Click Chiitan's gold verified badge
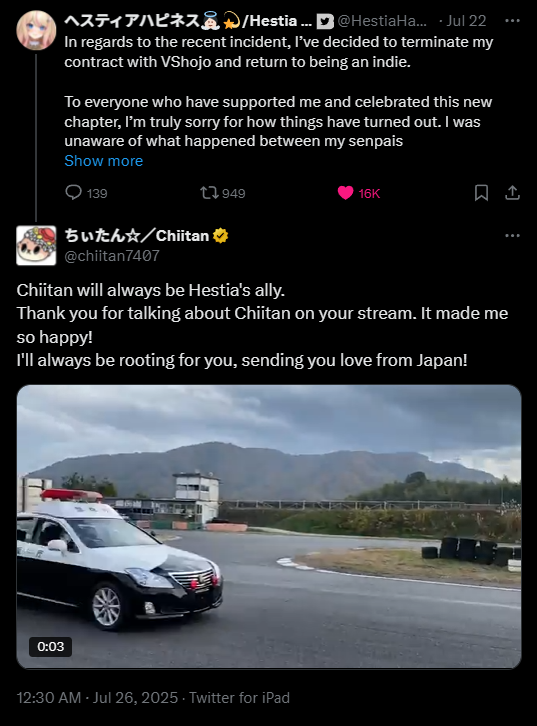 pyautogui.click(x=221, y=236)
